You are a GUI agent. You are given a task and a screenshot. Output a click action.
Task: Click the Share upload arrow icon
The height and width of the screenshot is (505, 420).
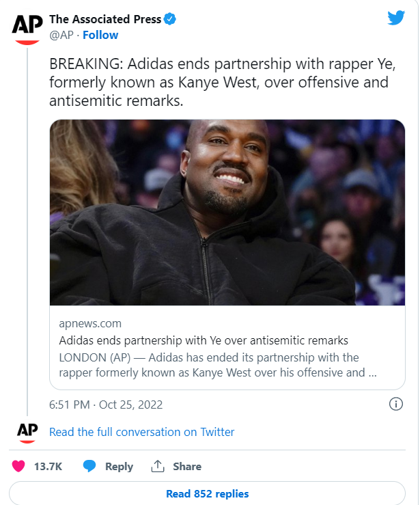[158, 466]
